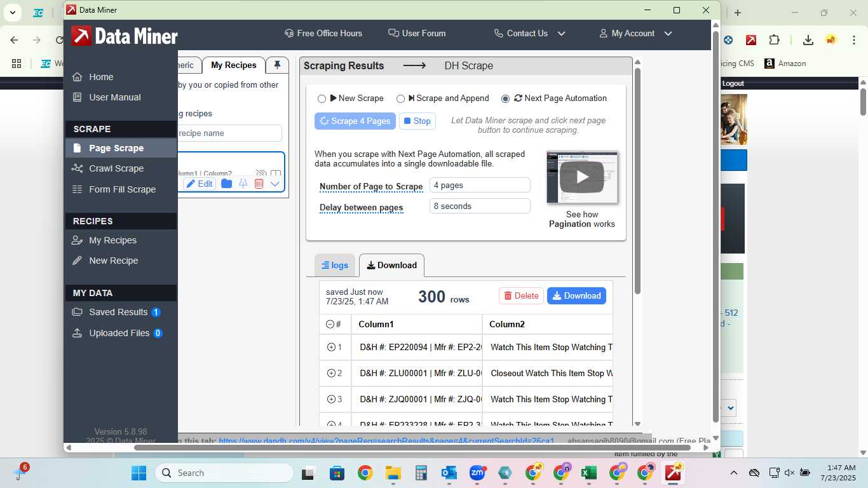Open the User Manual page
This screenshot has width=868, height=488.
[x=115, y=97]
